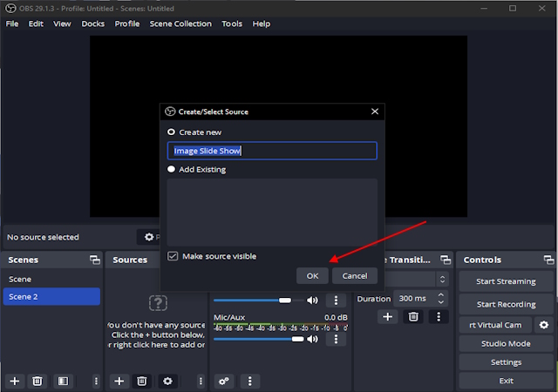Viewport: 558px width, 392px height.
Task: Select the Add Existing radio button
Action: 171,169
